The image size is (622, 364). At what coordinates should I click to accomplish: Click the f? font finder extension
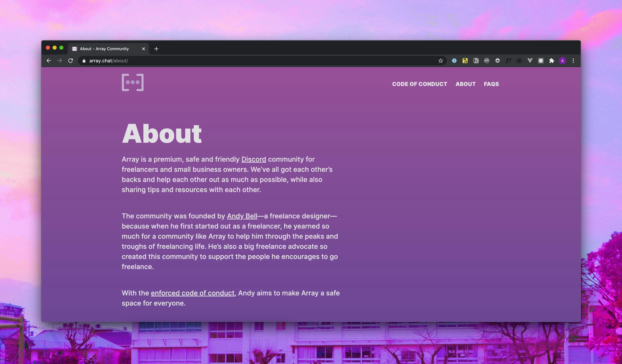[x=508, y=61]
